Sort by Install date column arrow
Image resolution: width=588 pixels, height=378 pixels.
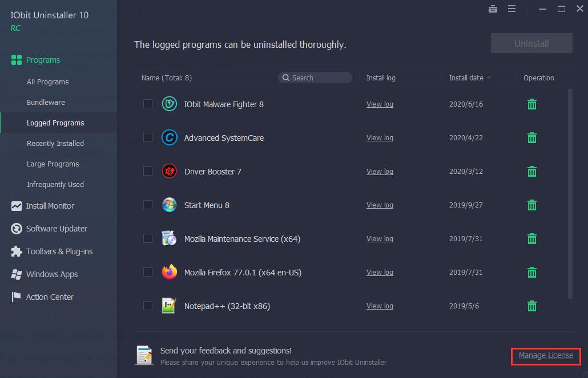489,78
